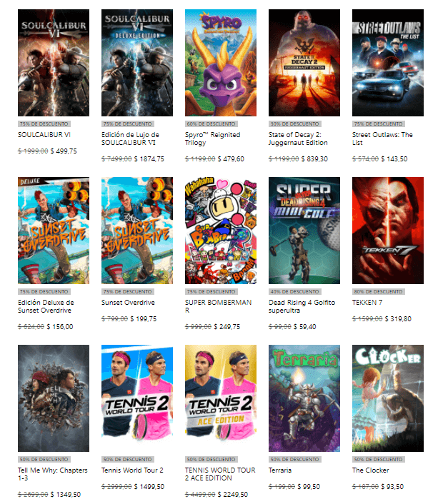
Task: Select the Spyro Reignited Trilogy cover
Action: pyautogui.click(x=221, y=63)
